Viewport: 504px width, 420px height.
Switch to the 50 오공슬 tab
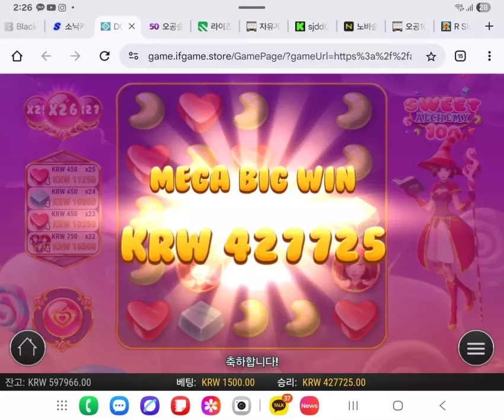(x=166, y=26)
